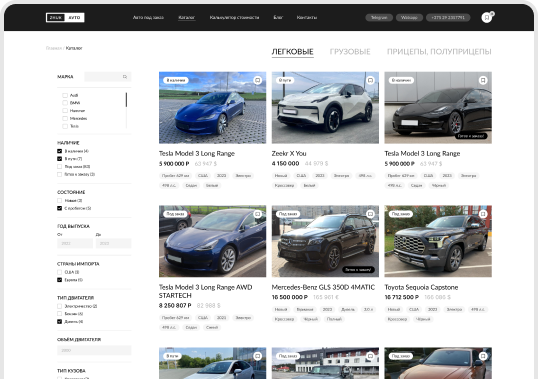Open the favorites bookmark icon in header
Image resolution: width=538 pixels, height=379 pixels.
coord(487,17)
